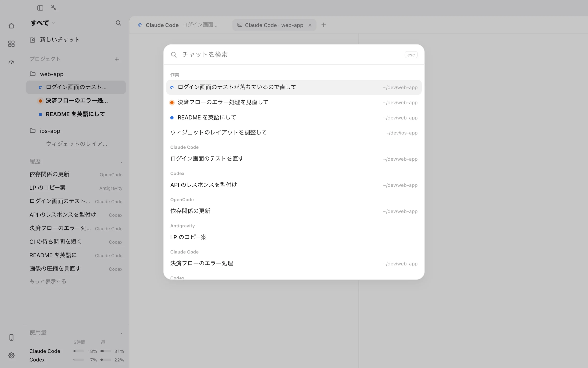The width and height of the screenshot is (588, 368).
Task: Open the settings gear icon
Action: (x=11, y=355)
